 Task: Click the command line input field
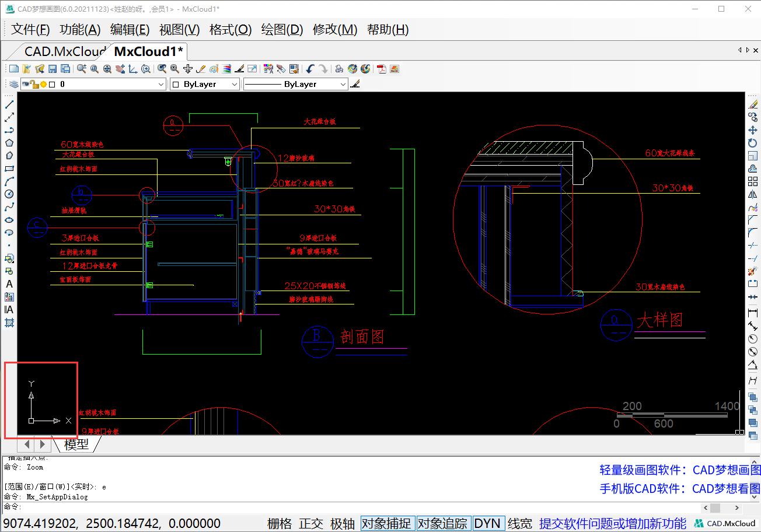pyautogui.click(x=350, y=508)
